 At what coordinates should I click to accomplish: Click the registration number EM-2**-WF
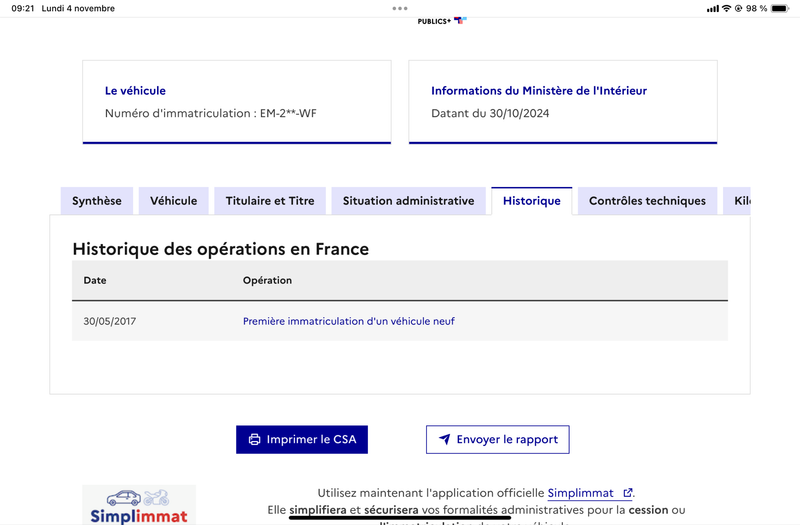[x=288, y=113]
